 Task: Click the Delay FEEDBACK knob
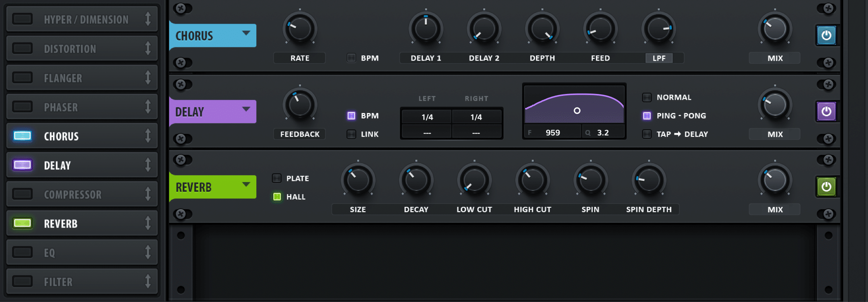pyautogui.click(x=300, y=105)
